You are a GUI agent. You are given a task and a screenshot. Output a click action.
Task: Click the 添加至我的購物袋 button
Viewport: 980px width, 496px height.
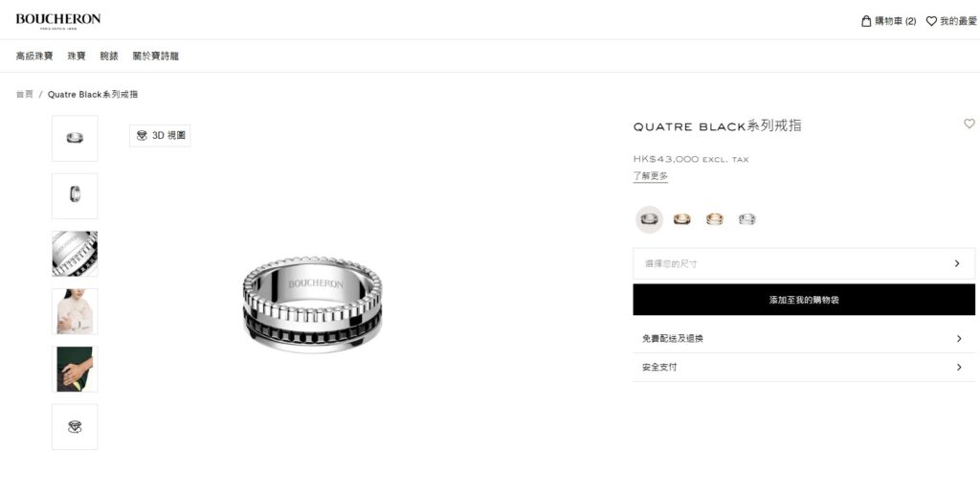click(x=804, y=300)
